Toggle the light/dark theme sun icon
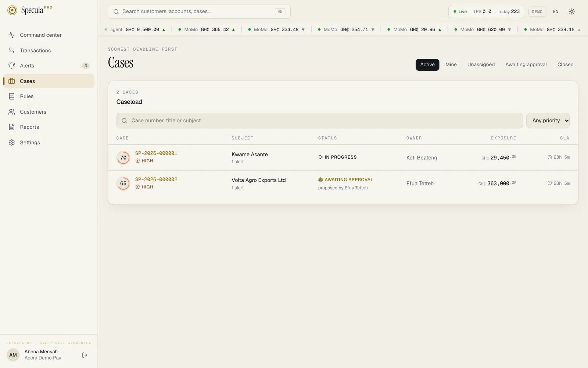The image size is (588, 368). click(x=571, y=11)
